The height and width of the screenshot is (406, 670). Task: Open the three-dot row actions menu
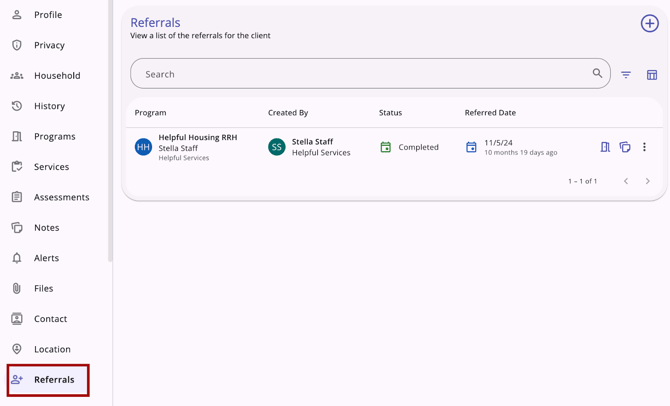(644, 147)
